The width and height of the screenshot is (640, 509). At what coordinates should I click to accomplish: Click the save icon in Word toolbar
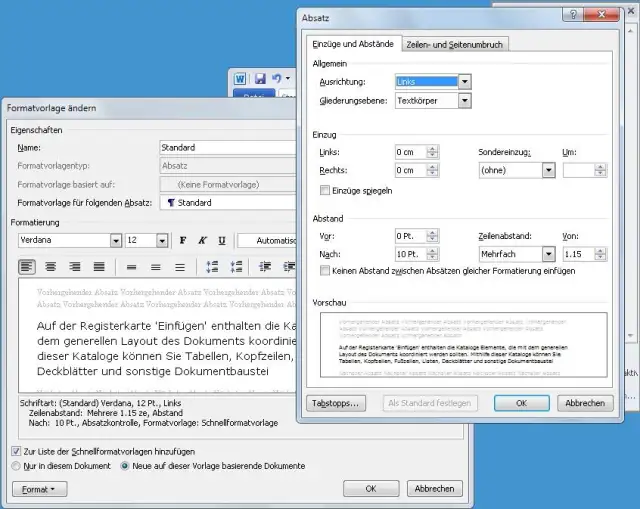260,78
